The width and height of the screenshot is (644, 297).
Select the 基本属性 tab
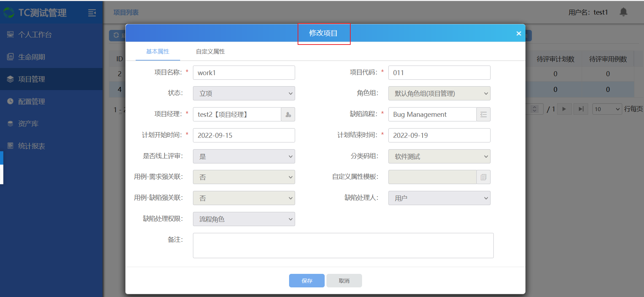(158, 52)
